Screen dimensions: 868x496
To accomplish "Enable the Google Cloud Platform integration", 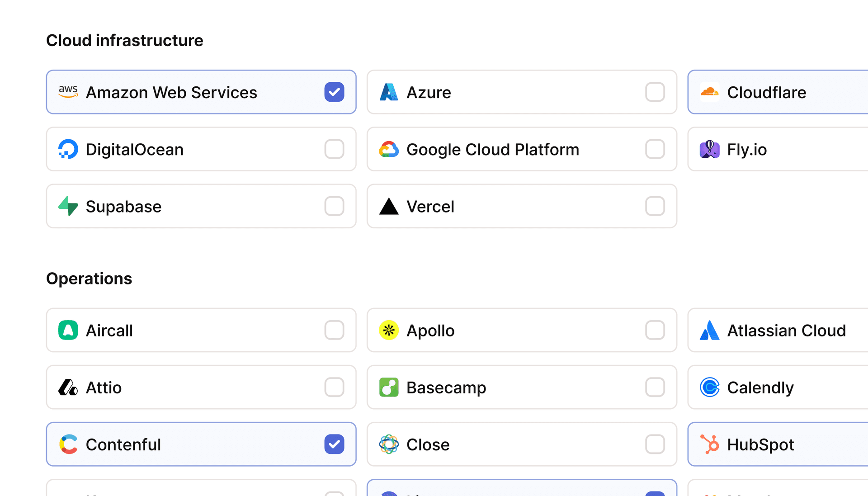I will (x=655, y=149).
